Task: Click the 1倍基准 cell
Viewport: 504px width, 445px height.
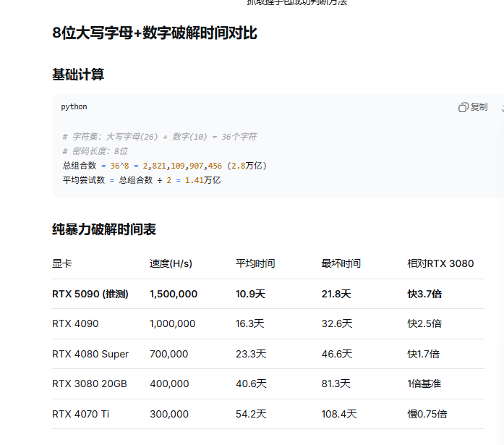Action: [424, 383]
